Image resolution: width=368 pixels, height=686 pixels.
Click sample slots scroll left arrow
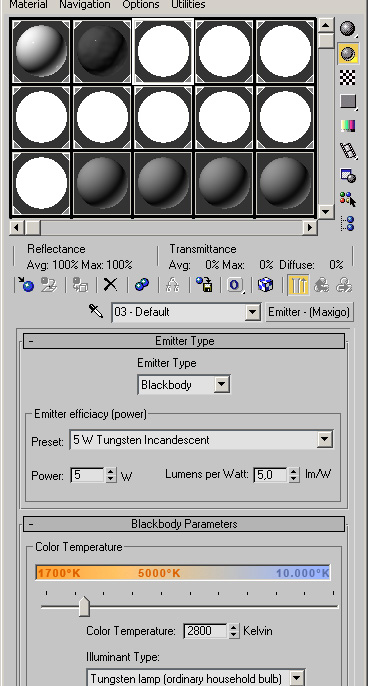click(x=17, y=227)
